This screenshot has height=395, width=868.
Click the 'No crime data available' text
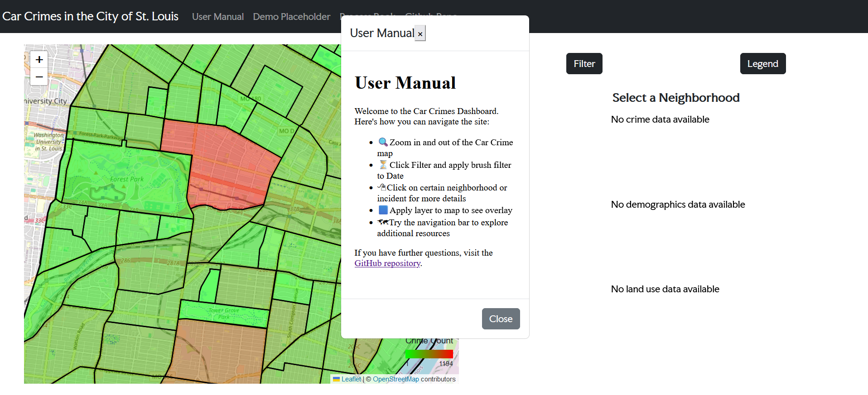point(660,119)
